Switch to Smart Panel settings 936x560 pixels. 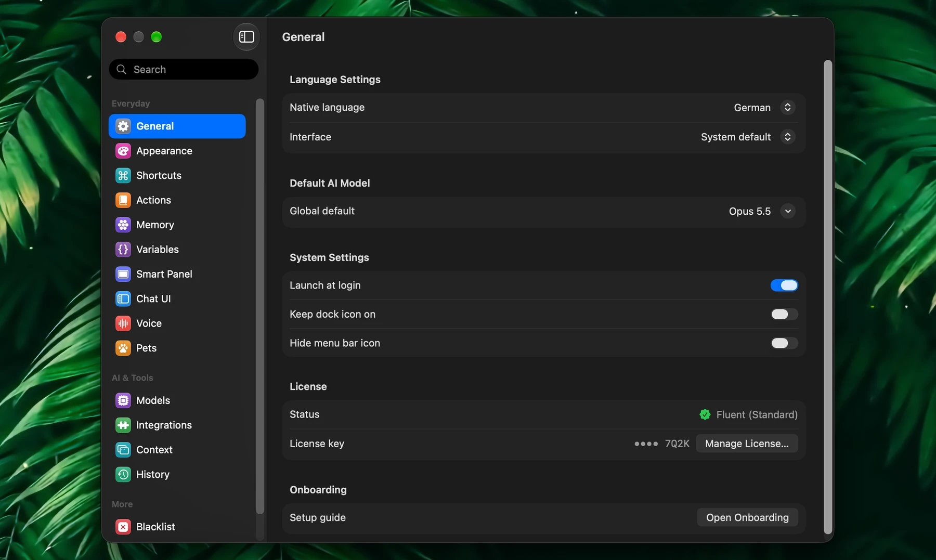[177, 274]
